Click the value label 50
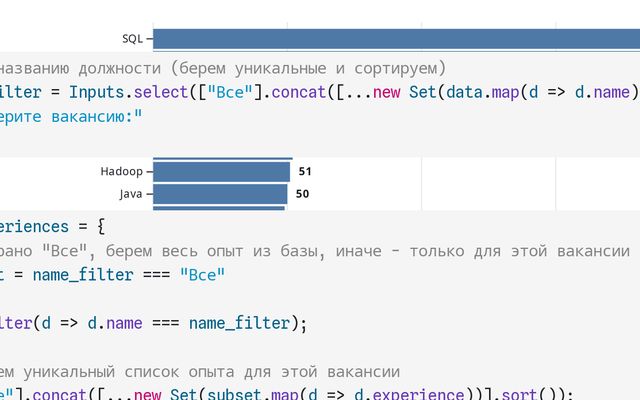This screenshot has width=640, height=400. pos(302,193)
